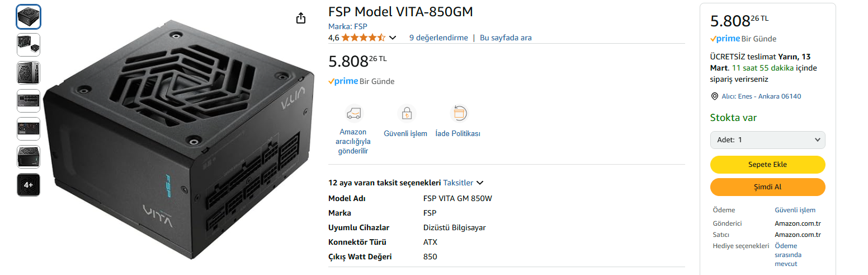The image size is (868, 275).
Task: Click the secure transaction lock icon
Action: pos(406,114)
